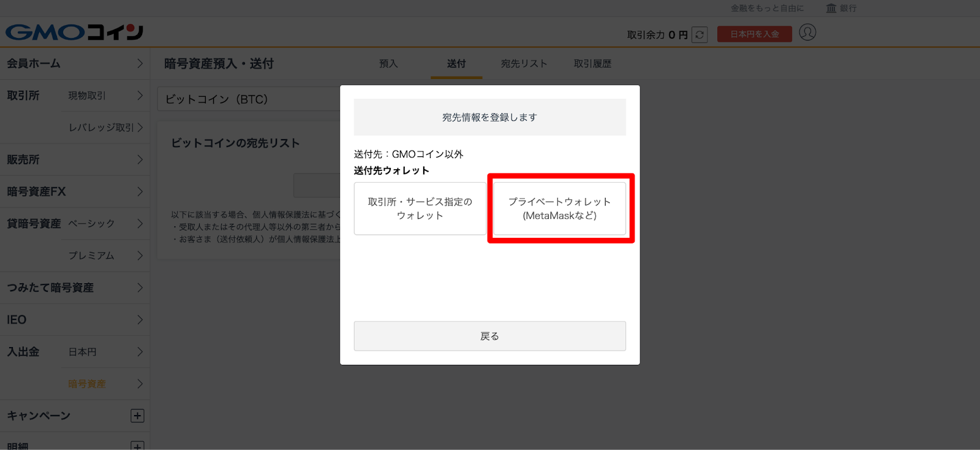Select プライベートウォレット (MetaMaskなど) option

pos(560,208)
